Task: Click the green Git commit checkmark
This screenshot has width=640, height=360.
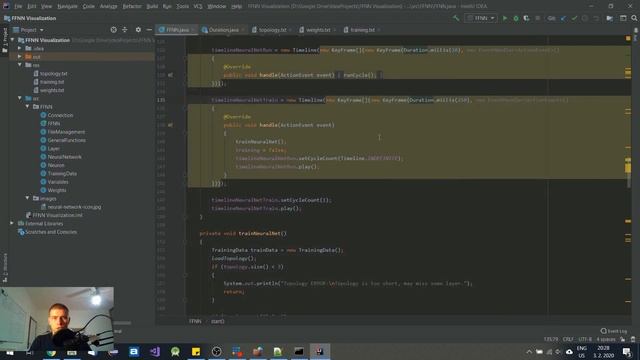Action: (x=574, y=18)
